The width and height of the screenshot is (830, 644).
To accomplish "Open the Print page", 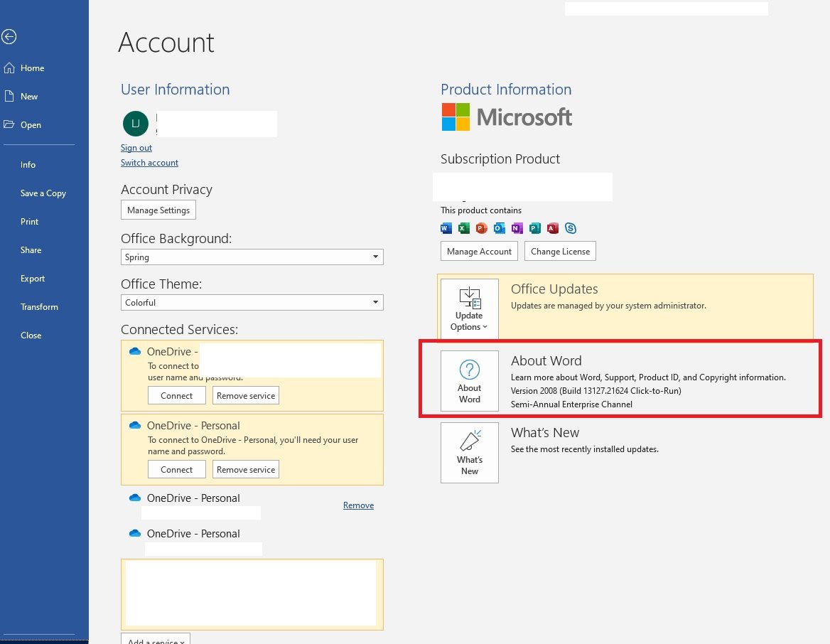I will pos(30,221).
